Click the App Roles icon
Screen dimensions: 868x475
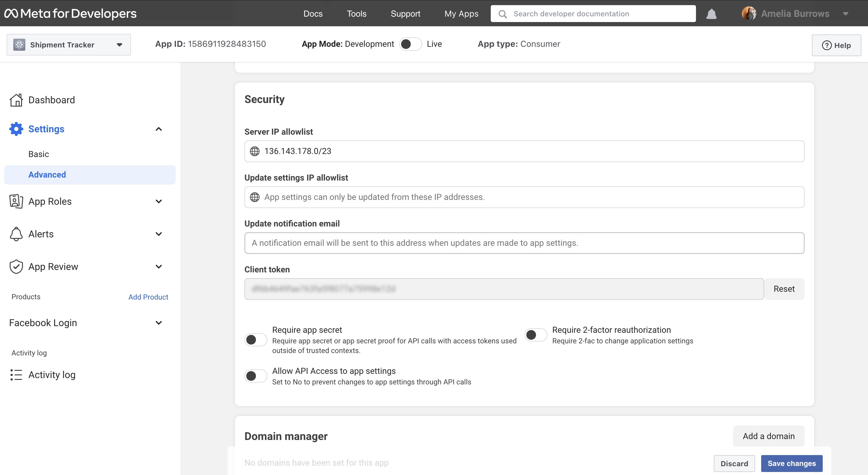point(16,201)
